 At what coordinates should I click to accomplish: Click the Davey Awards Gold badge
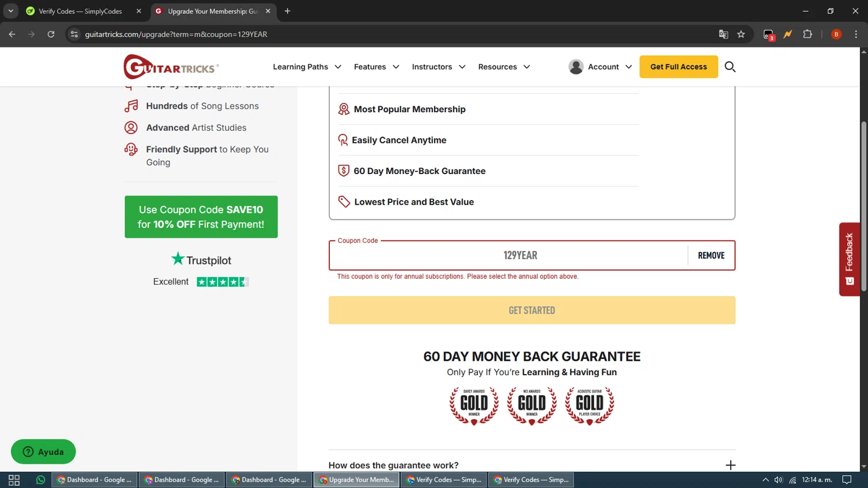[474, 406]
